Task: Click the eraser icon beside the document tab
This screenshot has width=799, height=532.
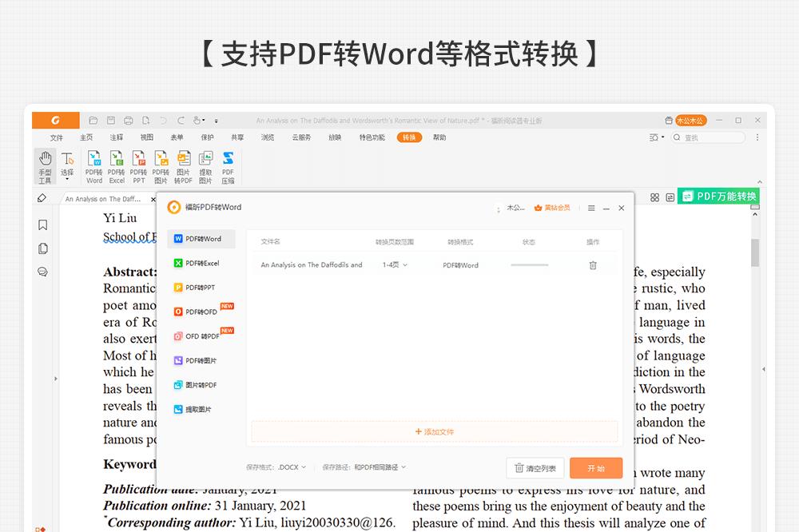Action: point(42,198)
